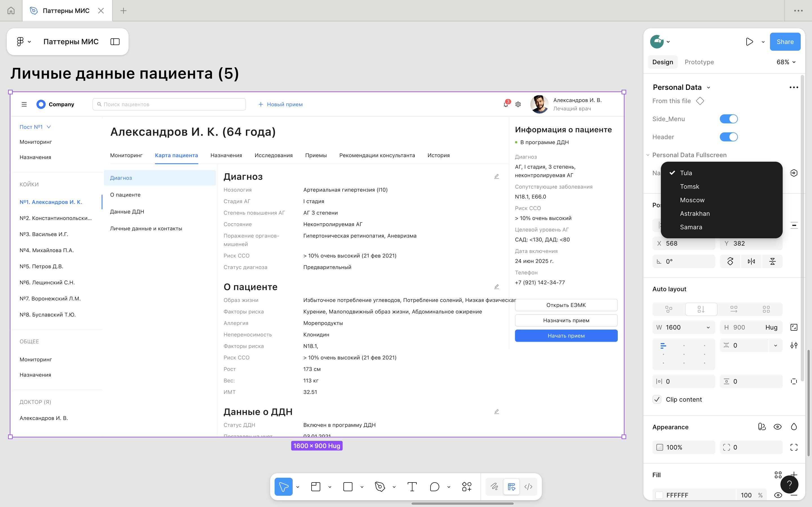Select the Comment tool

pos(434,486)
